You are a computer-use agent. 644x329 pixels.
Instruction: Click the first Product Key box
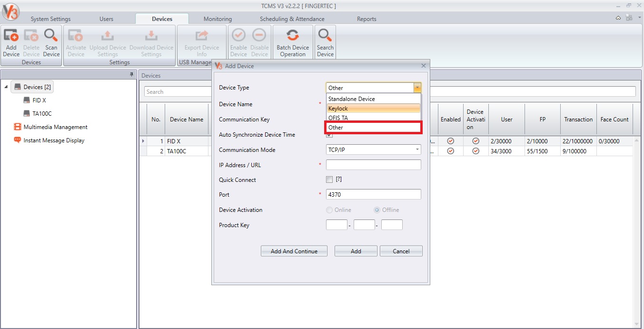point(337,225)
